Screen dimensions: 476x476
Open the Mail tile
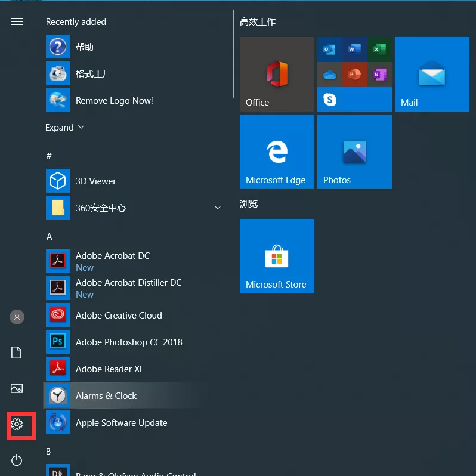(432, 74)
